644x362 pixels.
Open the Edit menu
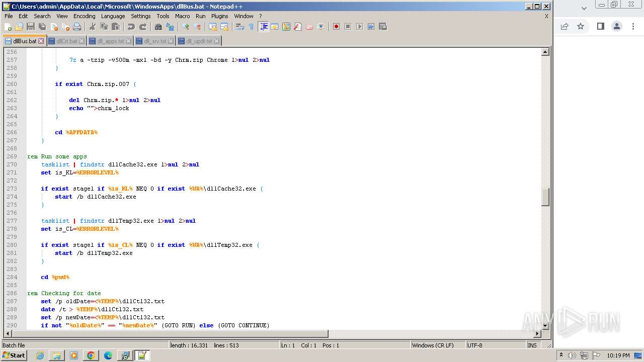click(23, 16)
